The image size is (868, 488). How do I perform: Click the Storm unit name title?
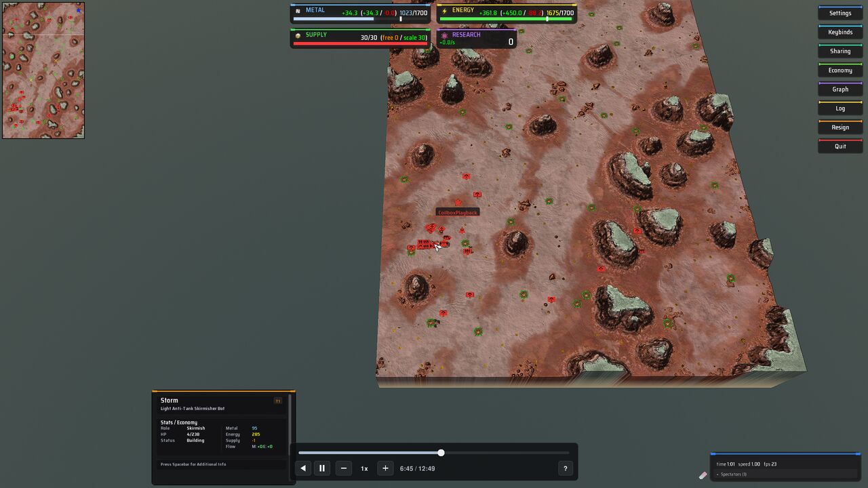(x=170, y=401)
